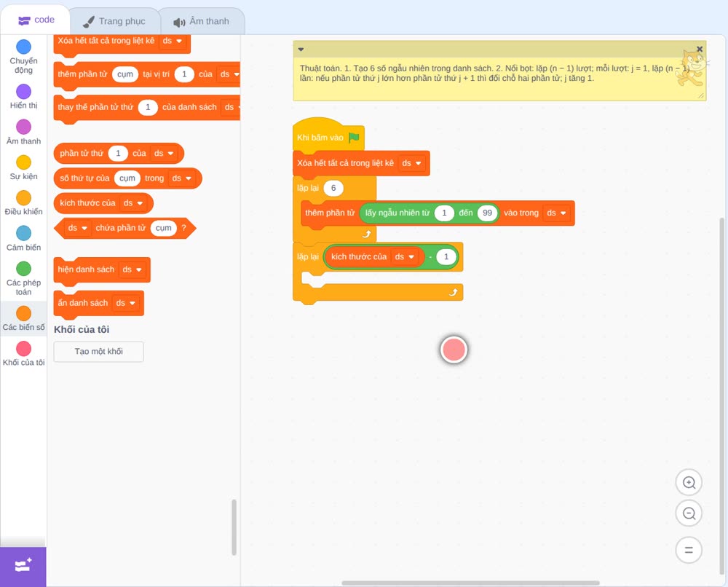Reset workspace zoom to default
This screenshot has height=587, width=728.
click(x=689, y=551)
